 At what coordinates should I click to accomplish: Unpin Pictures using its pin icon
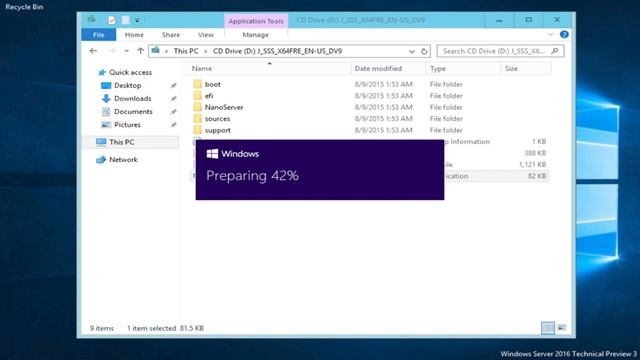173,125
